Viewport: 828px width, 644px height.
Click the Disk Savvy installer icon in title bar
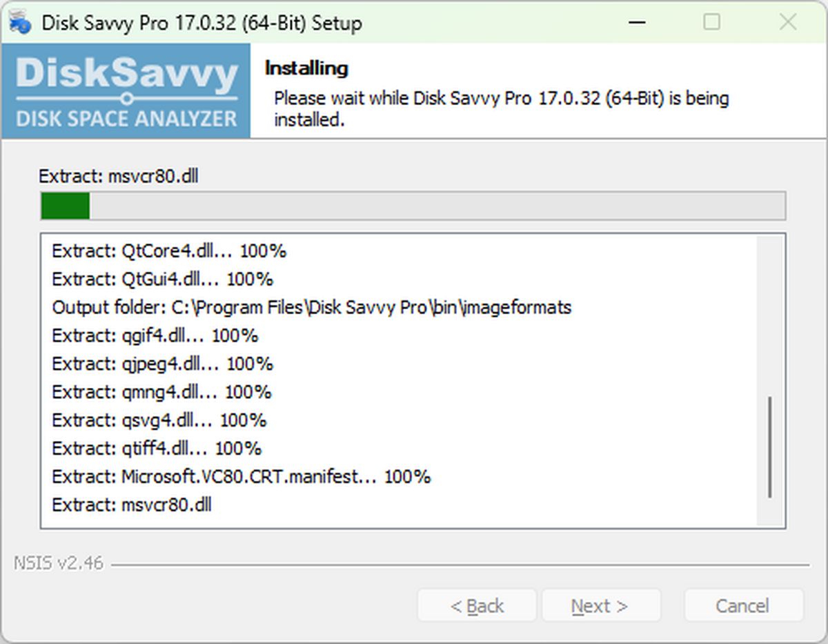click(x=20, y=22)
